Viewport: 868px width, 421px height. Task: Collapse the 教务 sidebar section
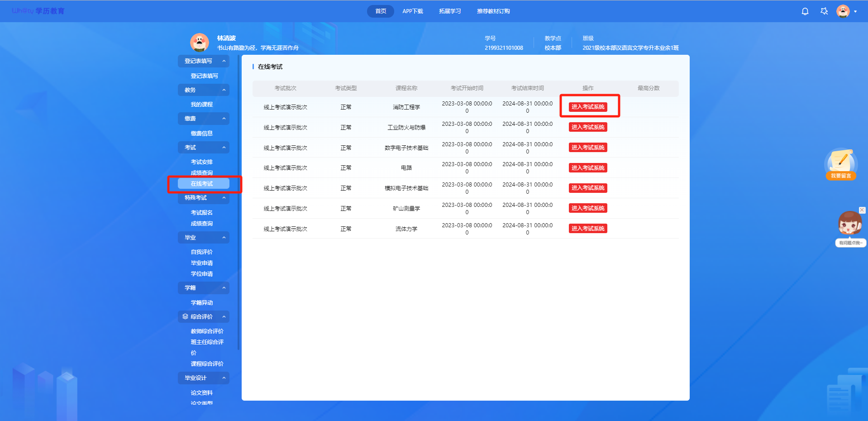(224, 90)
